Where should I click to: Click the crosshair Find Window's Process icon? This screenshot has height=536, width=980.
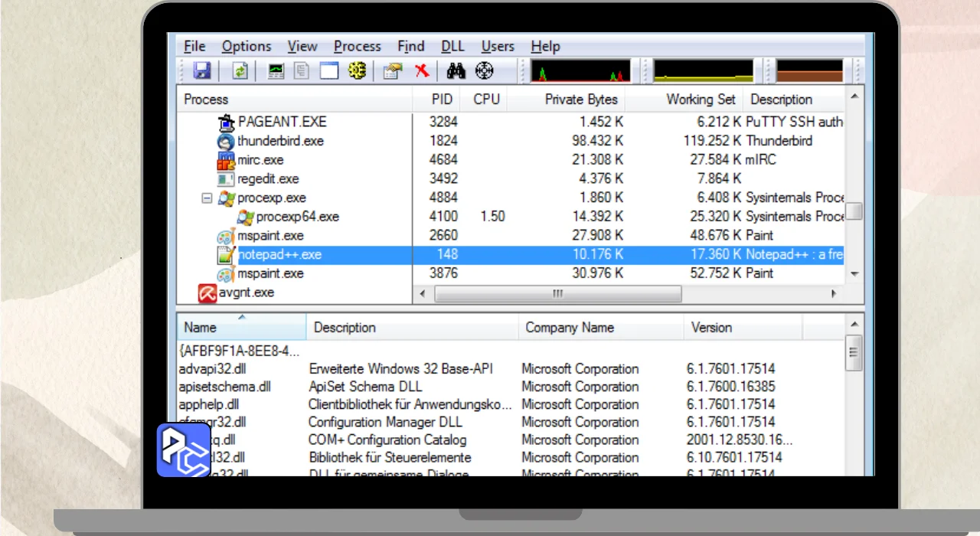[485, 71]
